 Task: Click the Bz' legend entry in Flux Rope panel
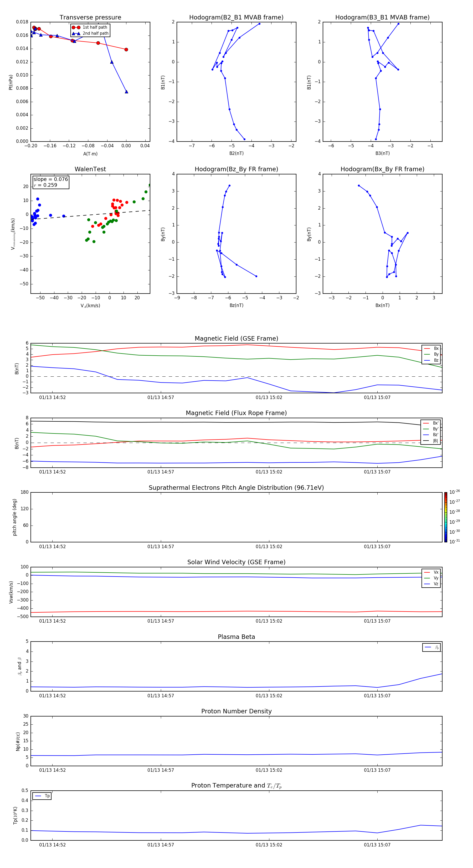click(431, 435)
